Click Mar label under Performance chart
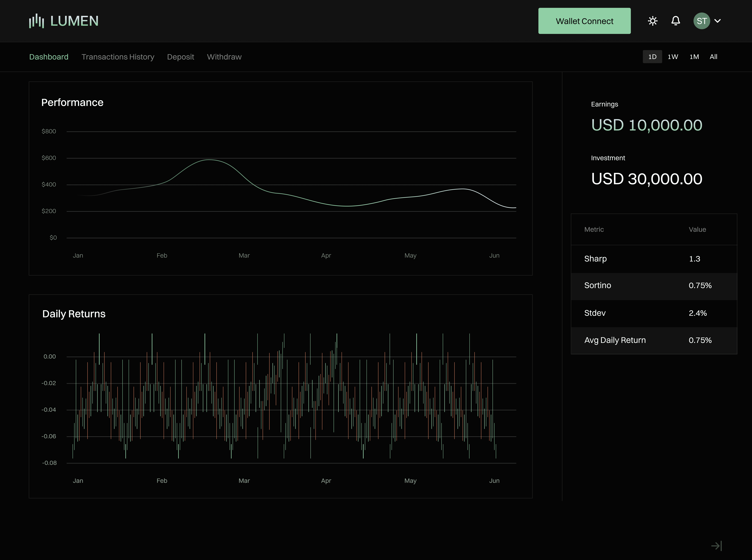The width and height of the screenshot is (752, 560). pos(244,256)
